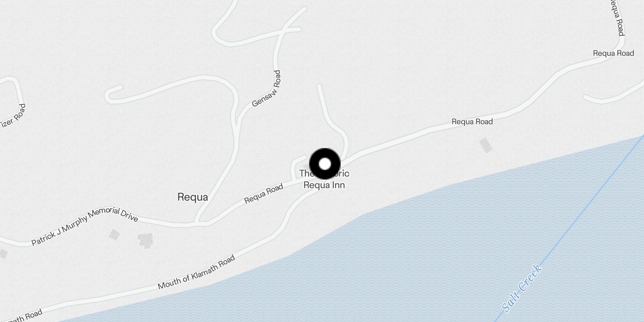Select the Salt Creek label

point(522,288)
